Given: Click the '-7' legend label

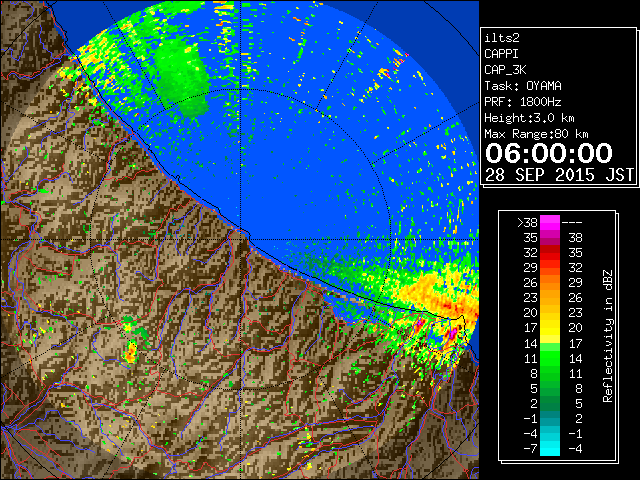Looking at the screenshot, I should (x=530, y=449).
